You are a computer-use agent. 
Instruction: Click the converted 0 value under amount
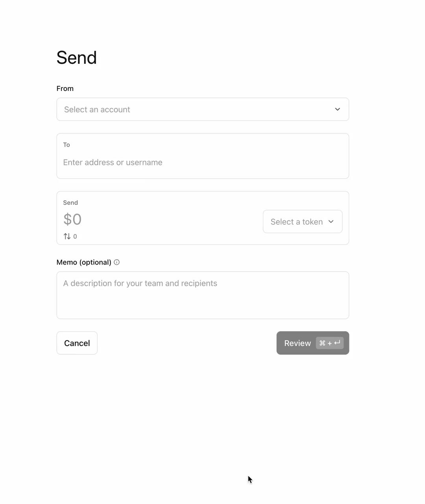coord(75,237)
